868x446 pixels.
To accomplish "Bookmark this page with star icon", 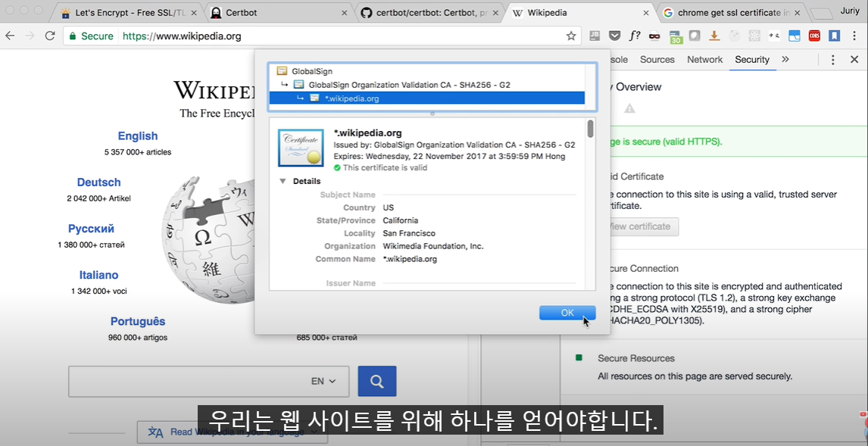I will pos(571,36).
